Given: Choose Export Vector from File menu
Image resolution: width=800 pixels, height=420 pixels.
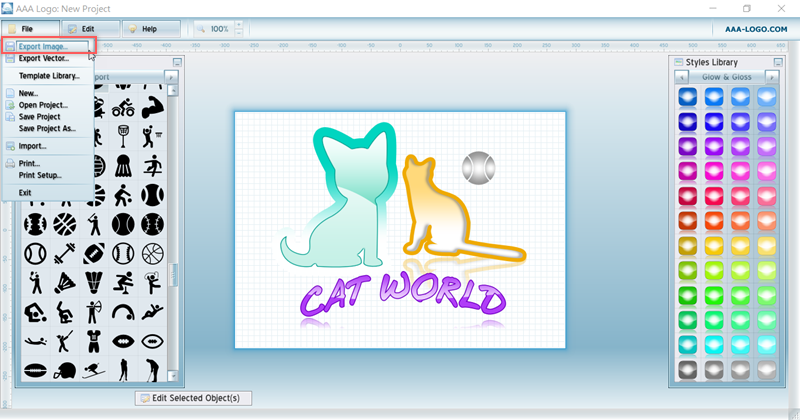Looking at the screenshot, I should pos(43,58).
